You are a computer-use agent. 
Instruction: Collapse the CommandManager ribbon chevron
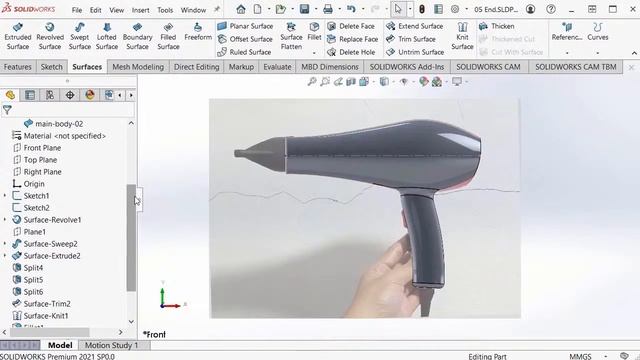(634, 53)
